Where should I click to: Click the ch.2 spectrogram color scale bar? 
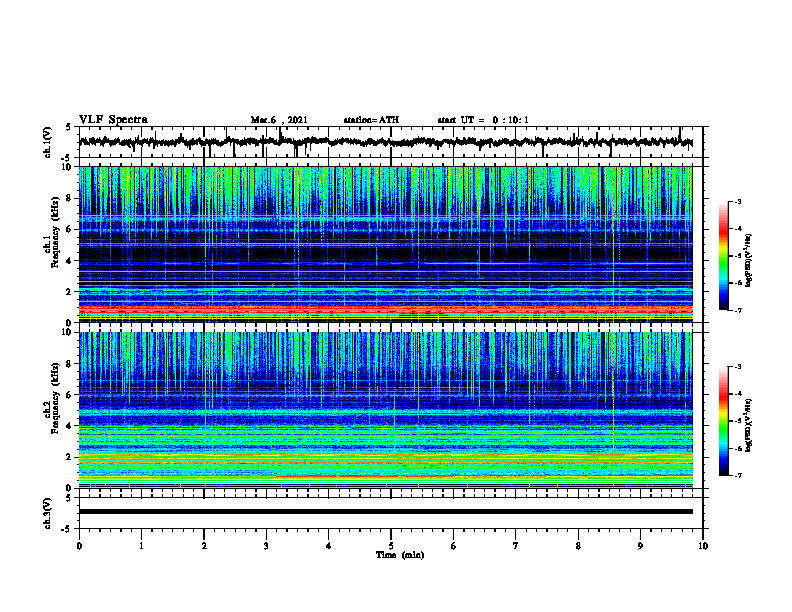pos(723,421)
